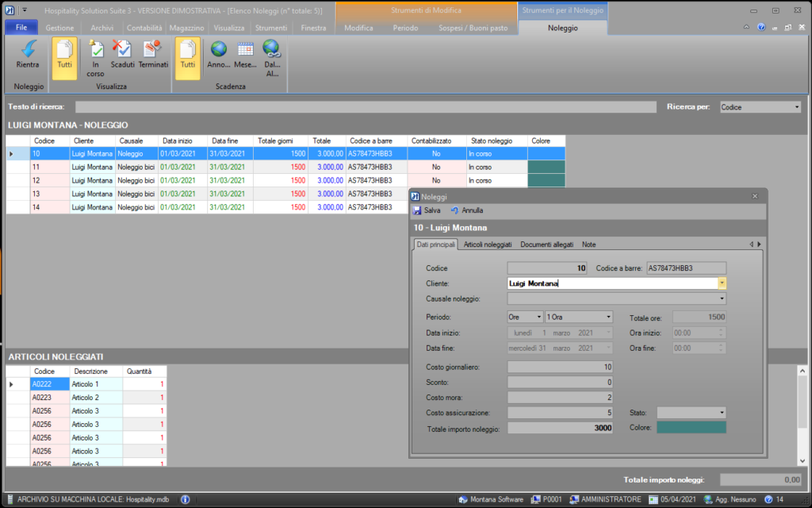The image size is (812, 508).
Task: Open the Gestione ribbon tab
Action: [x=59, y=28]
